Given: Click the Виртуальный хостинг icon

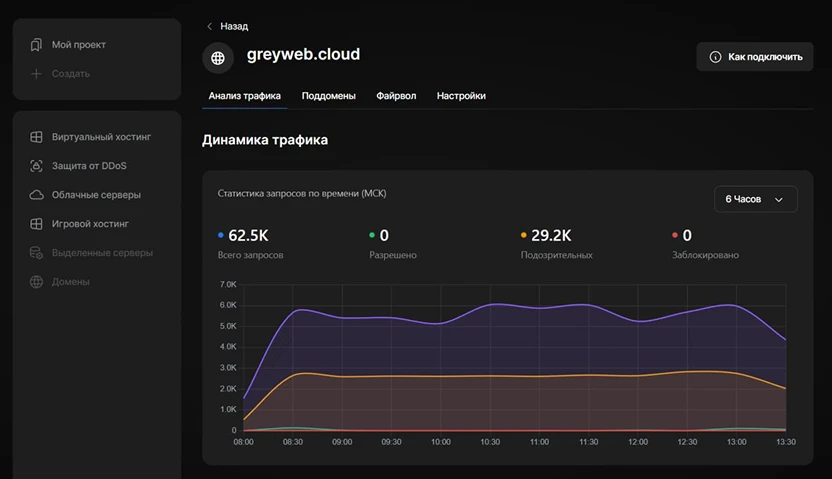Looking at the screenshot, I should pyautogui.click(x=36, y=136).
